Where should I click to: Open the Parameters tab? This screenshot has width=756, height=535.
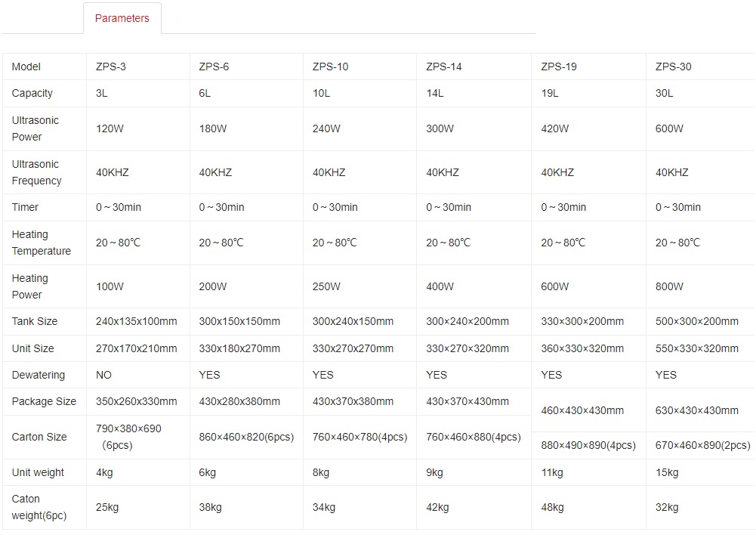(122, 18)
